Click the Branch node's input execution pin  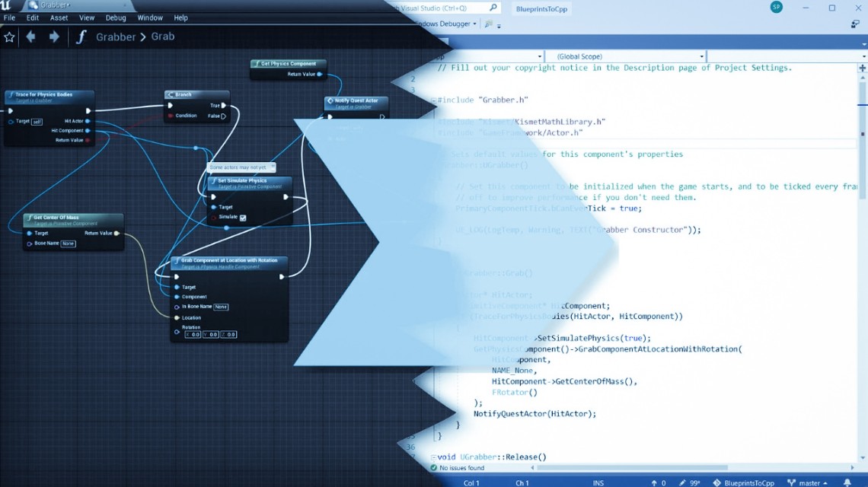pyautogui.click(x=171, y=105)
